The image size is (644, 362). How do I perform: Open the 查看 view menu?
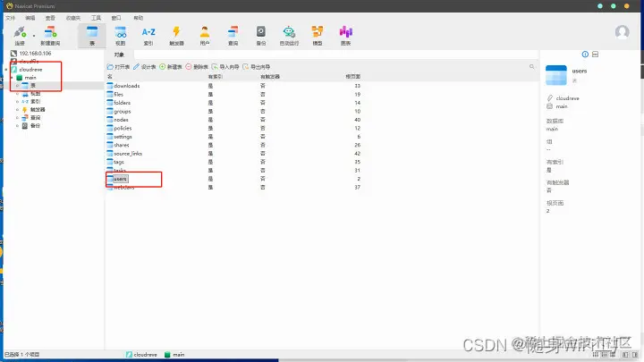[50, 18]
